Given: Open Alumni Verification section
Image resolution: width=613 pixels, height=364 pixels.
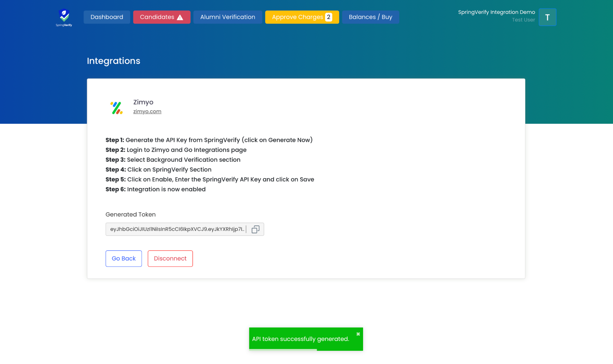Looking at the screenshot, I should tap(228, 17).
